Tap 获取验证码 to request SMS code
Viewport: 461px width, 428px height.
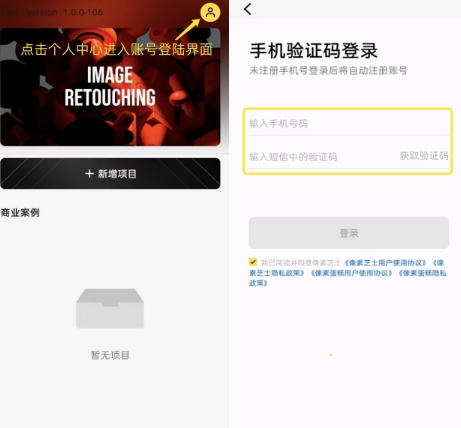(x=424, y=156)
